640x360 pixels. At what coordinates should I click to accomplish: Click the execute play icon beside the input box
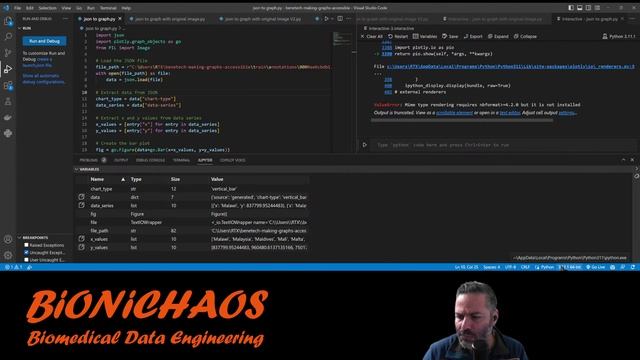[364, 145]
